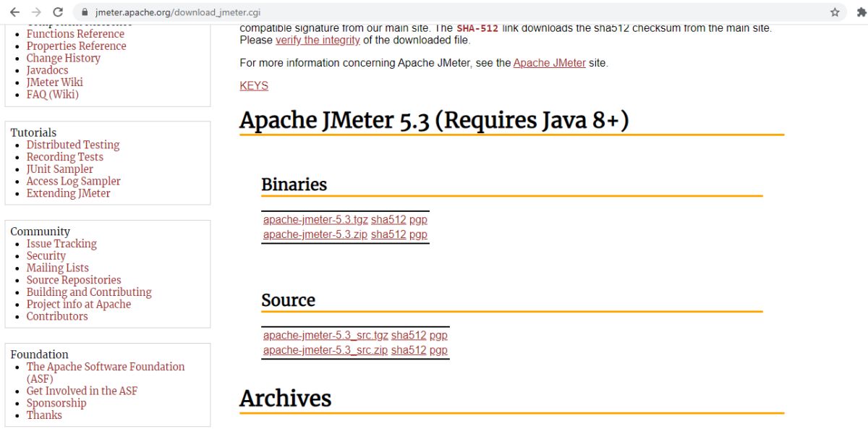Download apache-jmeter-5.3_src.tgz source
Viewport: 868px width, 429px height.
click(325, 336)
